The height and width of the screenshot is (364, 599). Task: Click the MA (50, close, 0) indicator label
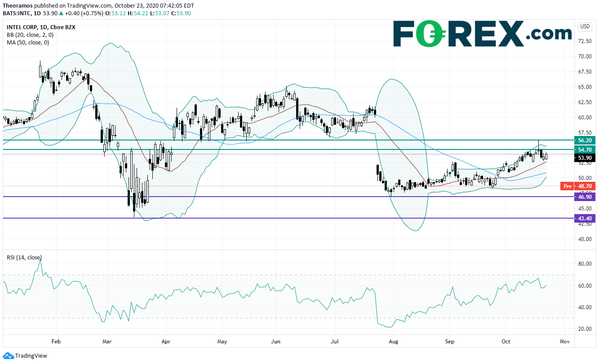[28, 43]
